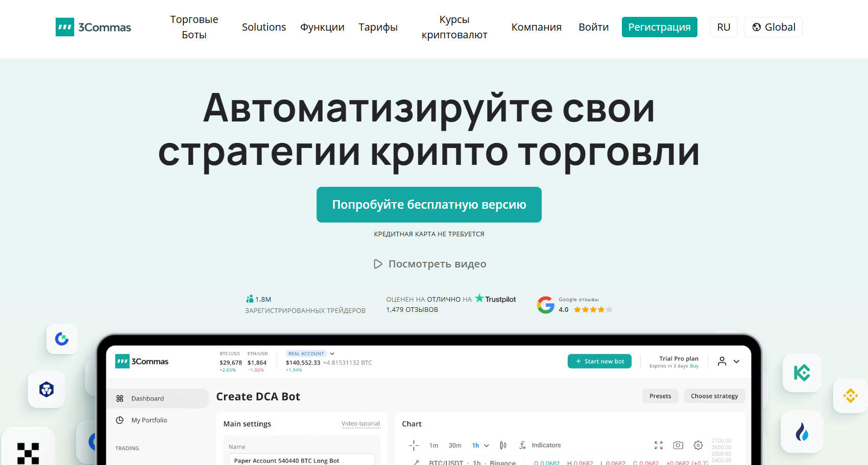Open the Global region selector
The height and width of the screenshot is (465, 868).
click(x=773, y=27)
